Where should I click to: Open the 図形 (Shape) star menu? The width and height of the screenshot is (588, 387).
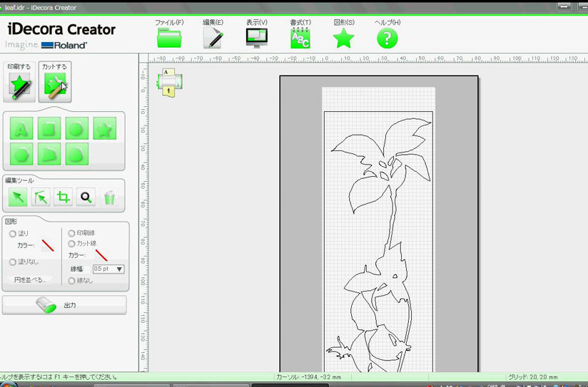[x=343, y=34]
